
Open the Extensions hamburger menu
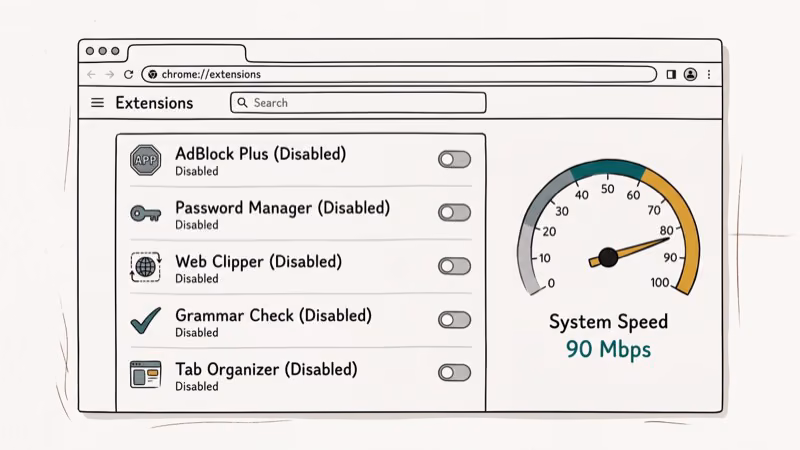[x=97, y=103]
